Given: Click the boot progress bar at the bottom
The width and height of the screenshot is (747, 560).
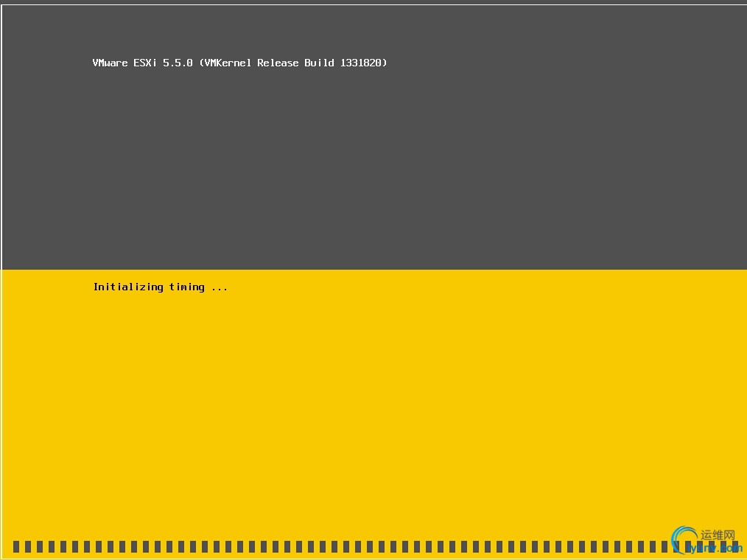Looking at the screenshot, I should (x=376, y=546).
